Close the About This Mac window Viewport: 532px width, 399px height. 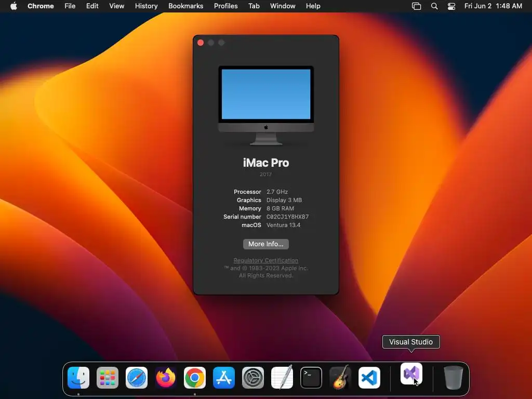(201, 43)
